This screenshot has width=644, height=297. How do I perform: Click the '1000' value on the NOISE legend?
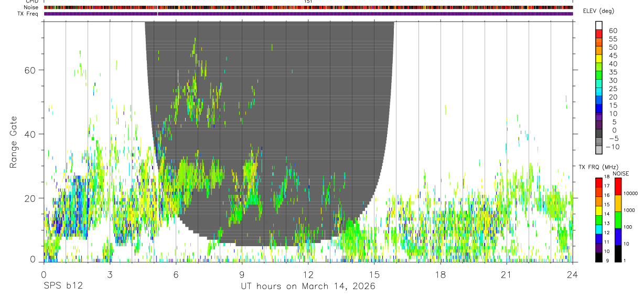[630, 210]
